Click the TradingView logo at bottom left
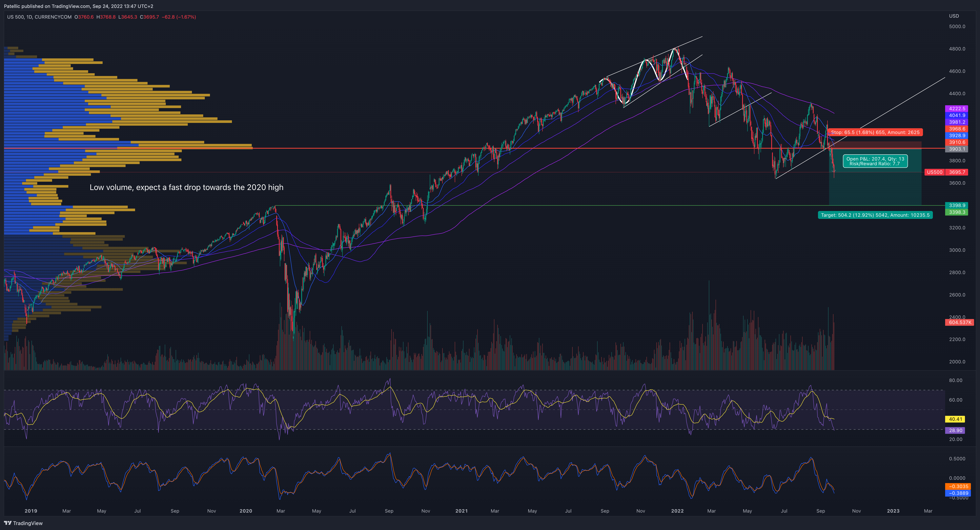The height and width of the screenshot is (530, 980). click(x=23, y=523)
